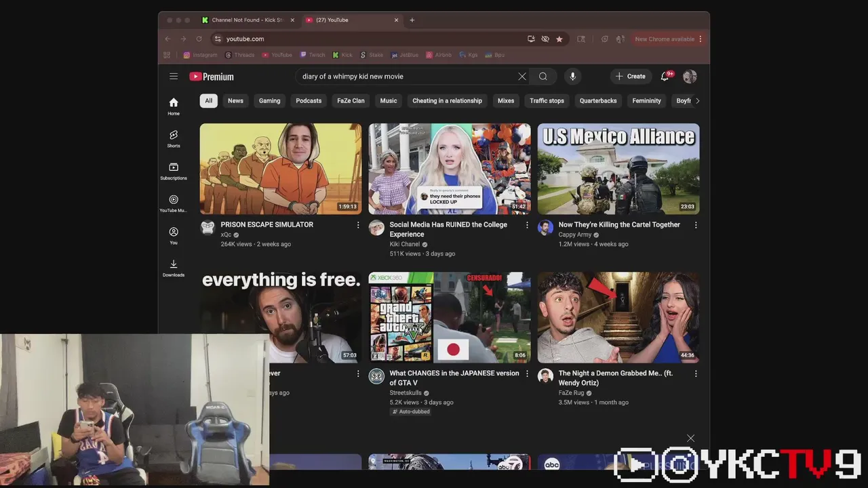Open Chrome's three-dot menu
Image resolution: width=868 pixels, height=488 pixels.
tap(701, 39)
